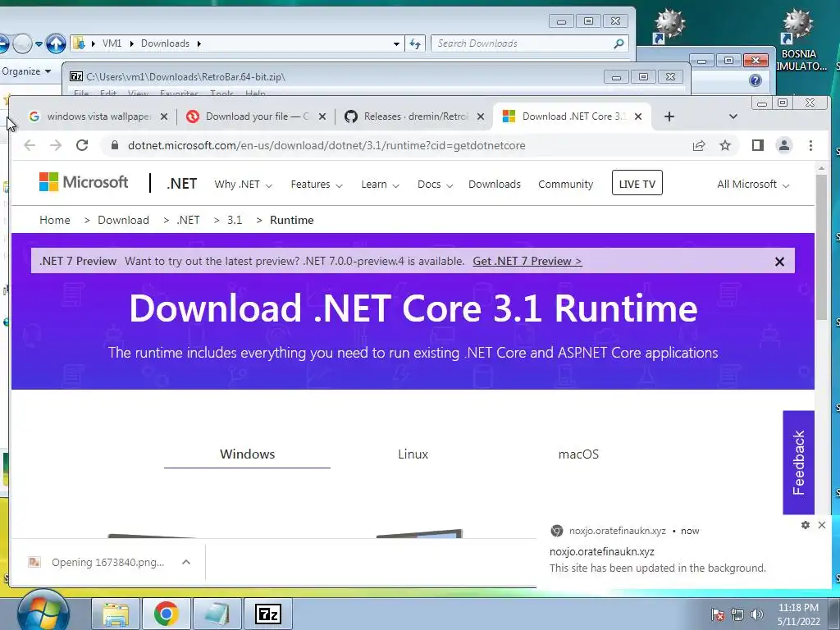Expand the Docs menu
840x630 pixels.
click(435, 185)
